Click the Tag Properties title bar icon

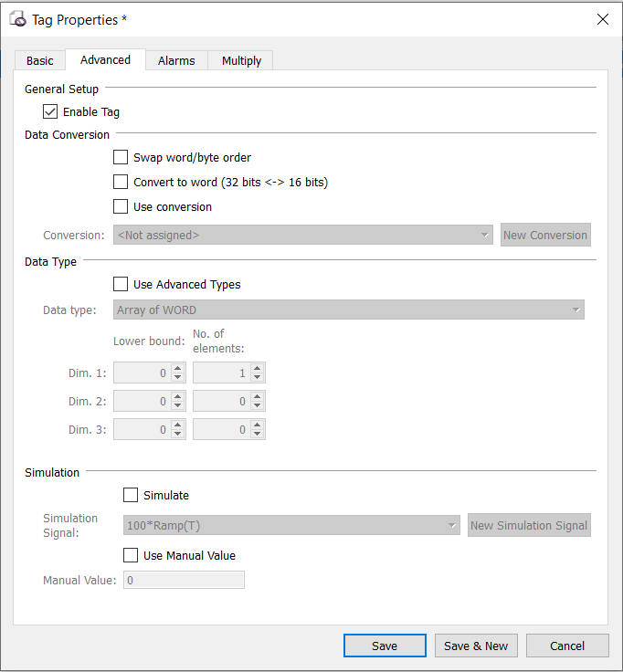click(x=18, y=19)
